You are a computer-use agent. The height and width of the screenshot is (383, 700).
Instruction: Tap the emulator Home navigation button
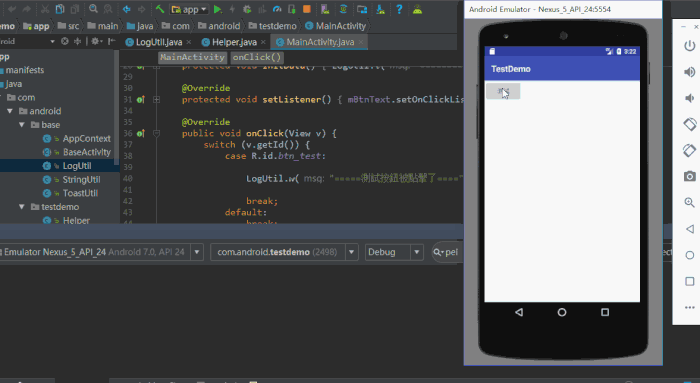pyautogui.click(x=562, y=312)
